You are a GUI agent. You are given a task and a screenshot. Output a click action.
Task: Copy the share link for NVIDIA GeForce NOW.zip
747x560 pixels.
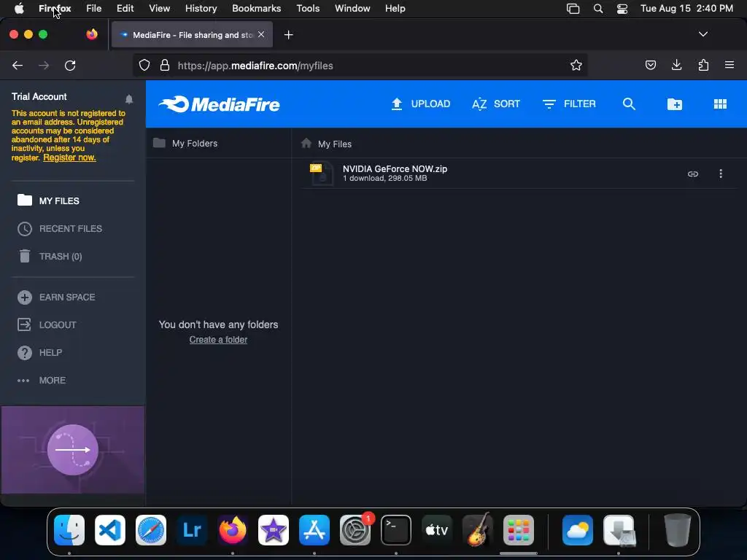point(693,174)
